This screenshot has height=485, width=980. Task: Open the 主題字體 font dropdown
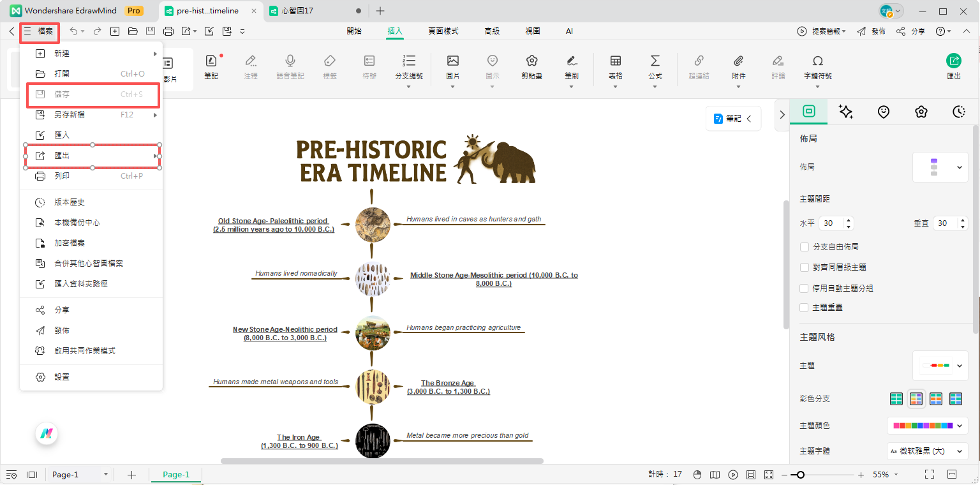point(927,451)
